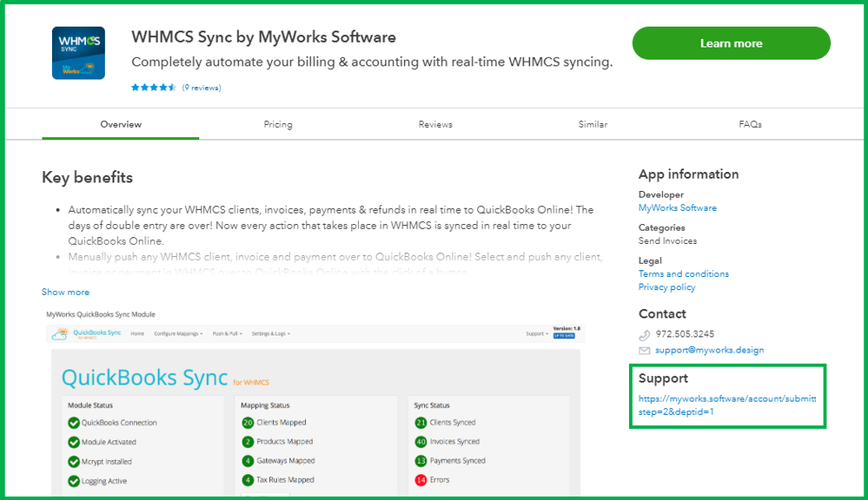Click the Module Status panel heading
The width and height of the screenshot is (868, 500).
tap(90, 405)
